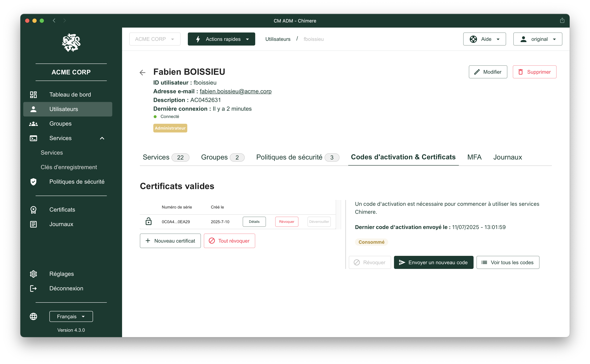Click the paper plane send icon

point(402,262)
